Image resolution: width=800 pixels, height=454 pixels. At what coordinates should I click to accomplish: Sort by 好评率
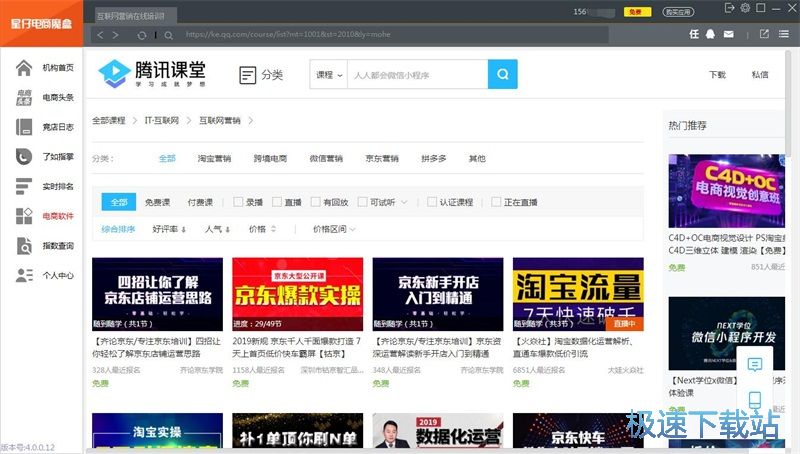tap(169, 230)
